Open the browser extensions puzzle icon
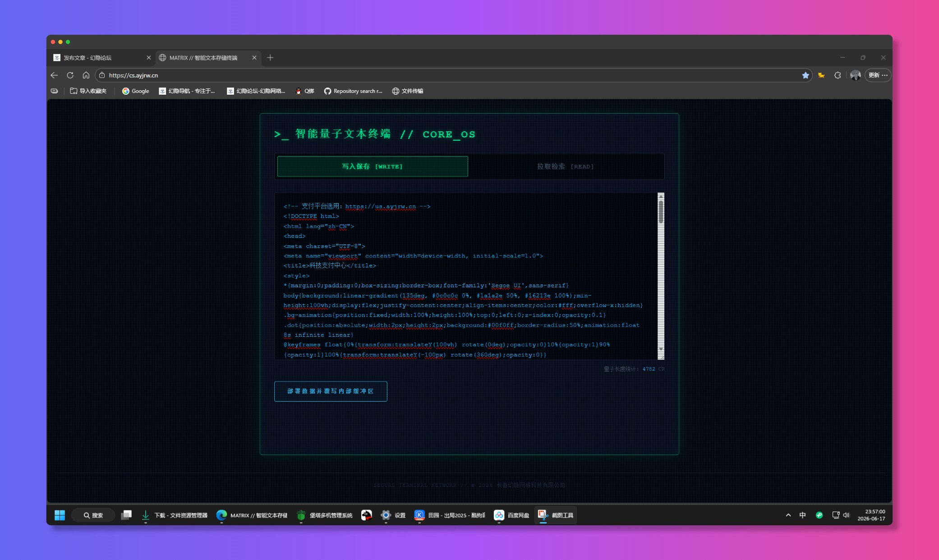 (838, 75)
